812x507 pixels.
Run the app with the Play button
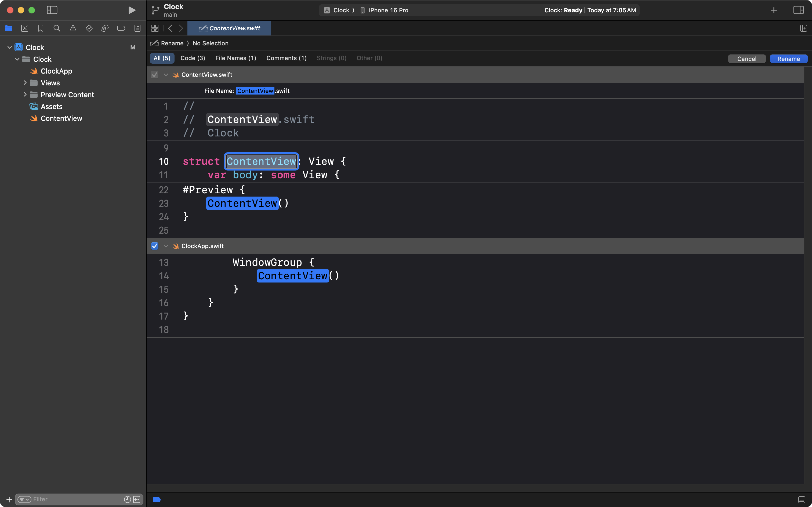coord(132,10)
